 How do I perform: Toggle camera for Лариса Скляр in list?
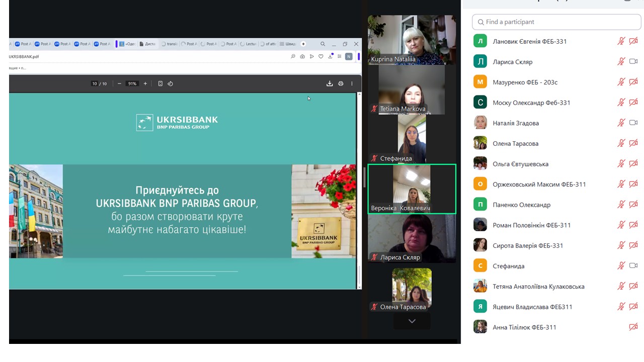coord(633,62)
